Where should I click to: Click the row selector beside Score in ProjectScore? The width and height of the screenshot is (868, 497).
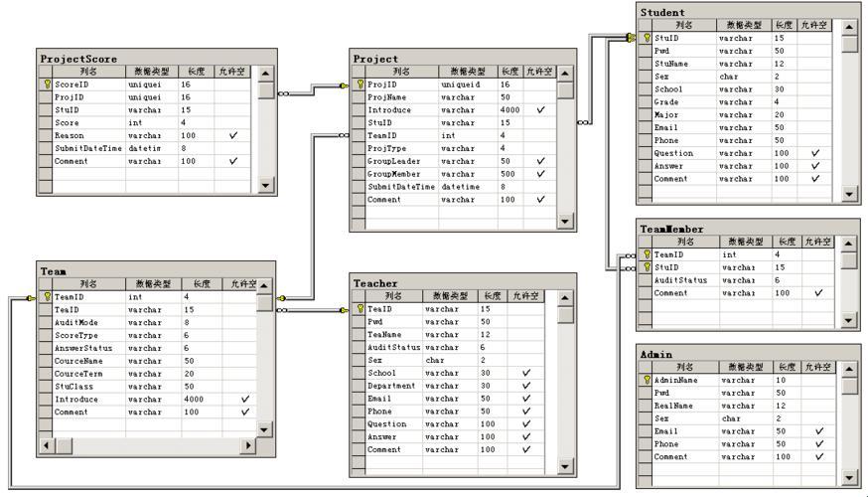pyautogui.click(x=46, y=122)
